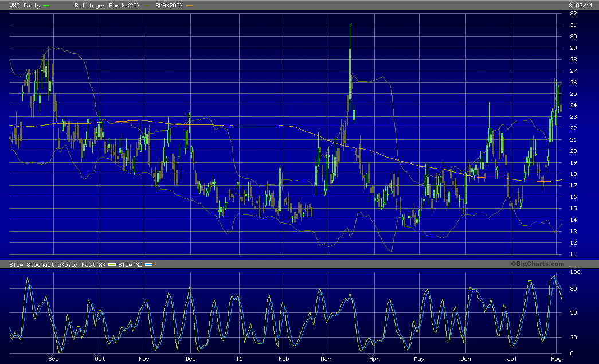Click the Aug label on the time axis
The image size is (599, 364).
pyautogui.click(x=558, y=359)
